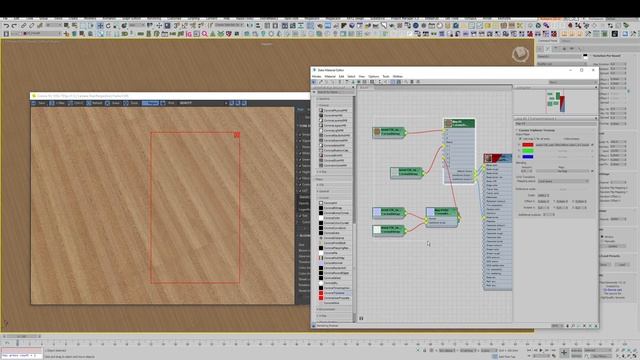640x360 pixels.
Task: Open Edit menu in Slate Material Editor
Action: coord(341,76)
